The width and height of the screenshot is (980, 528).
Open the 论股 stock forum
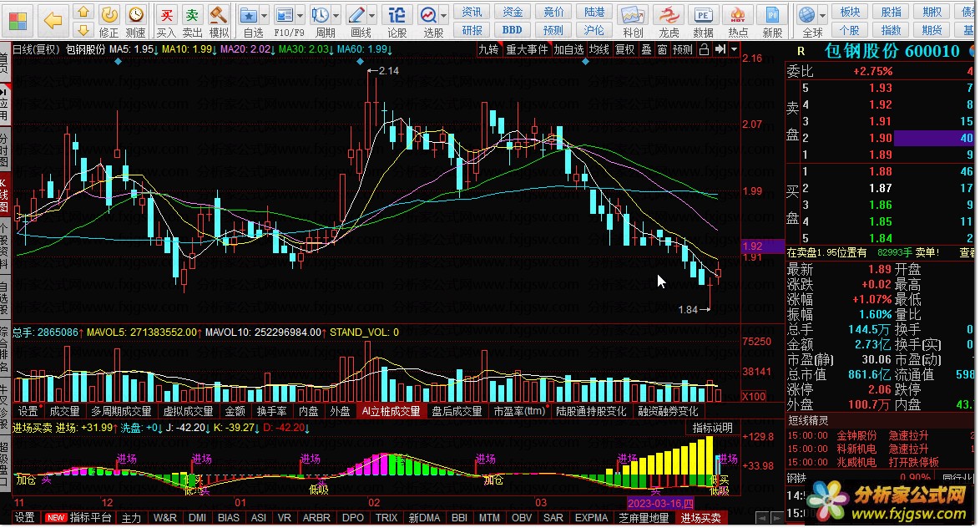click(x=397, y=21)
